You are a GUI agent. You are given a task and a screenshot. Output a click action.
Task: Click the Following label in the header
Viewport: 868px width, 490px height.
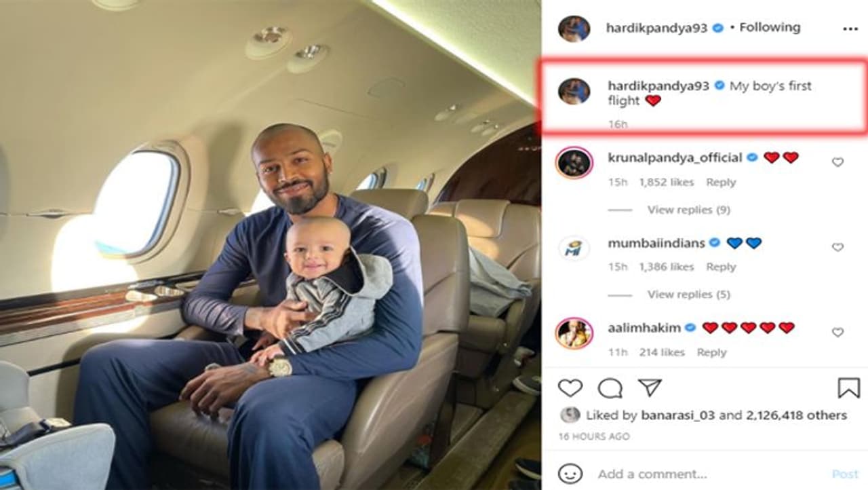pyautogui.click(x=770, y=27)
